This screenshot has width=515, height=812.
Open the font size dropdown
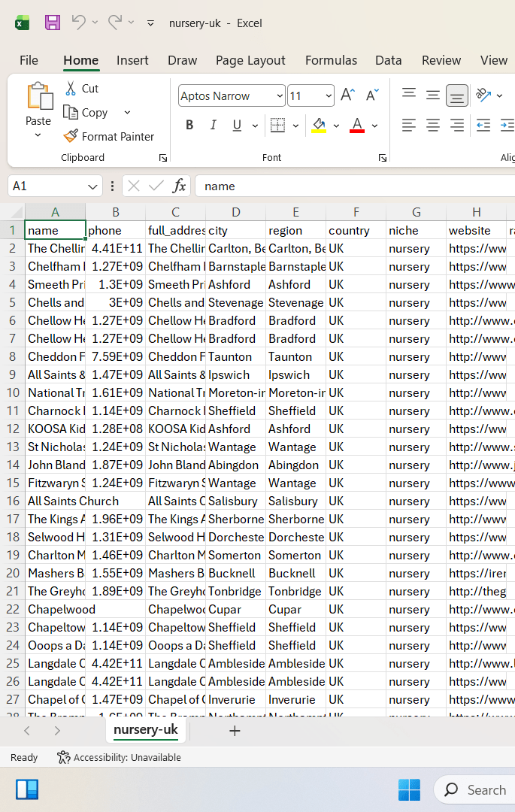point(329,95)
